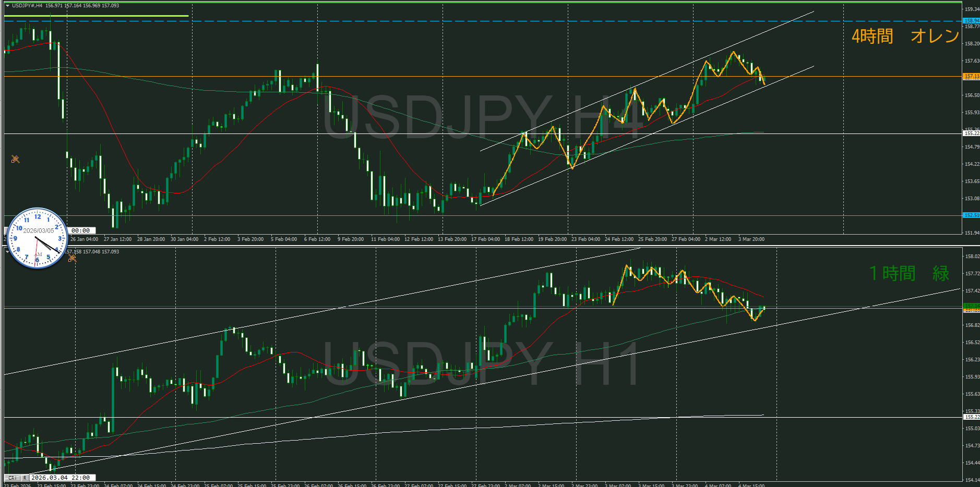
Task: Click the 2026.03.04 22:00 date field
Action: [x=60, y=478]
